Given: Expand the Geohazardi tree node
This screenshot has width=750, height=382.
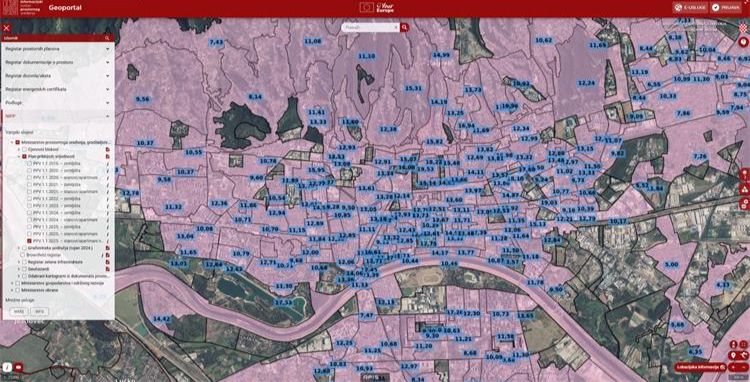Looking at the screenshot, I should (19, 269).
